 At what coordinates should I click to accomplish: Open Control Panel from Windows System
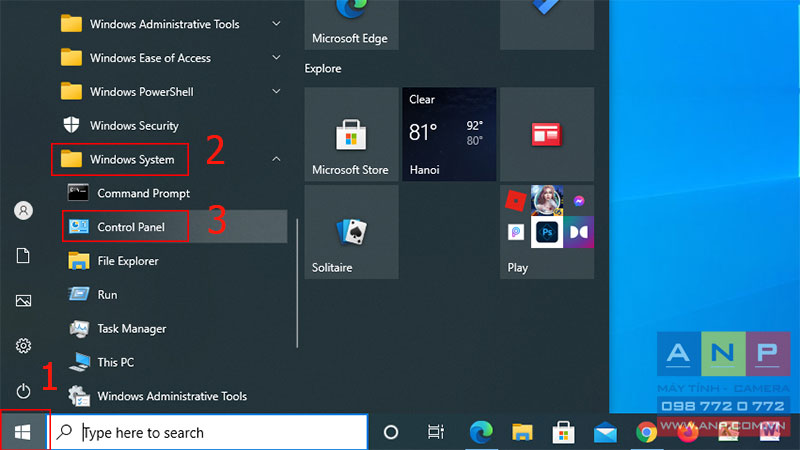tap(173, 227)
